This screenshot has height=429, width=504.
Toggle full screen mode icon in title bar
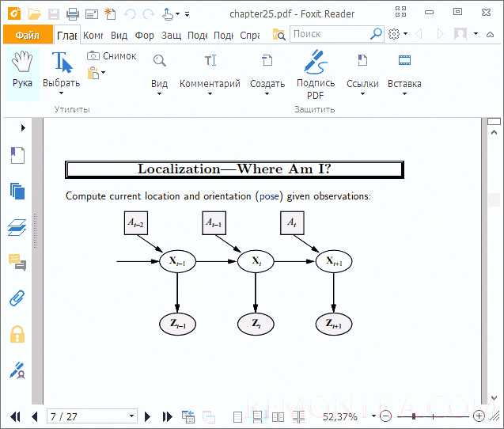click(400, 12)
